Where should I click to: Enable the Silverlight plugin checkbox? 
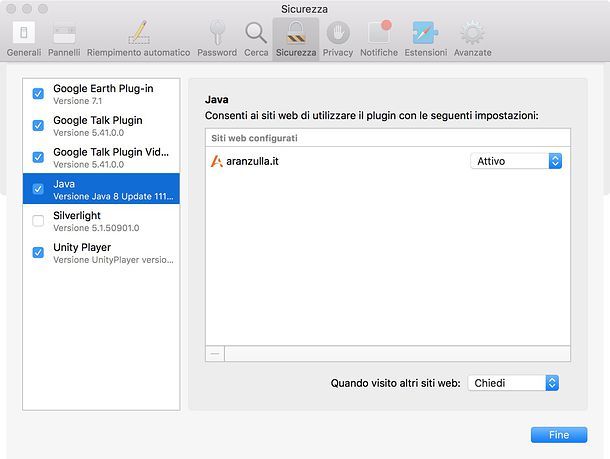coord(38,221)
